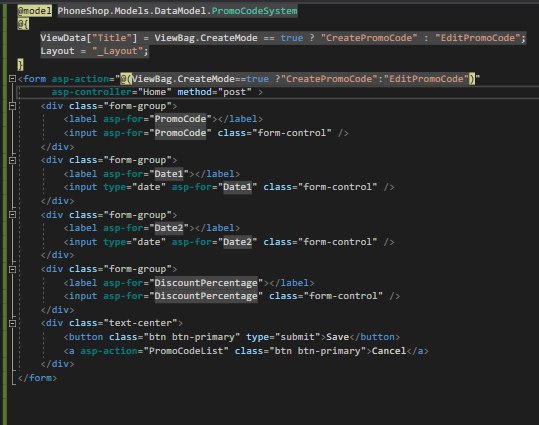
Task: Click ViewData["Title"] in the Razor block
Action: (89, 38)
